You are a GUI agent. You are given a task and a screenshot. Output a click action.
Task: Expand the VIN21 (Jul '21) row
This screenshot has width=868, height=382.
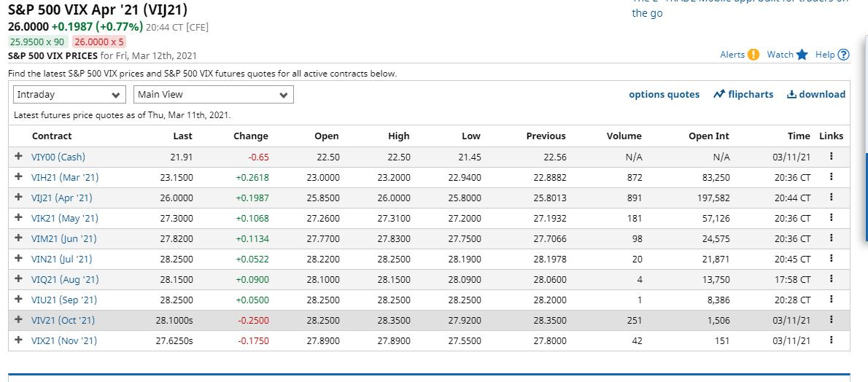19,259
